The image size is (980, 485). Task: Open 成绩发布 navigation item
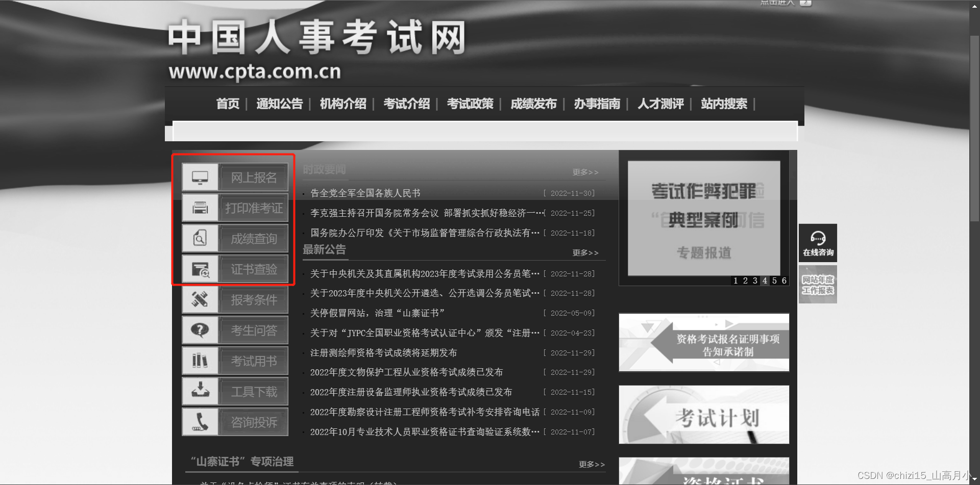click(x=533, y=104)
